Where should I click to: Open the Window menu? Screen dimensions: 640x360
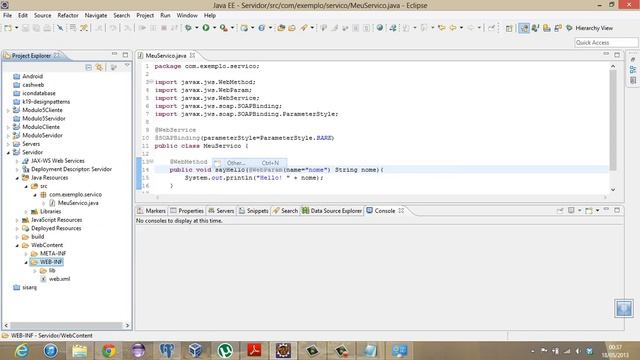tap(187, 15)
